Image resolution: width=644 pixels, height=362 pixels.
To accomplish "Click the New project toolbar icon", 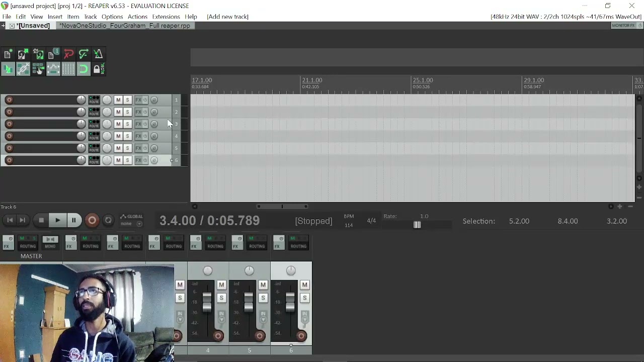I will 8,54.
